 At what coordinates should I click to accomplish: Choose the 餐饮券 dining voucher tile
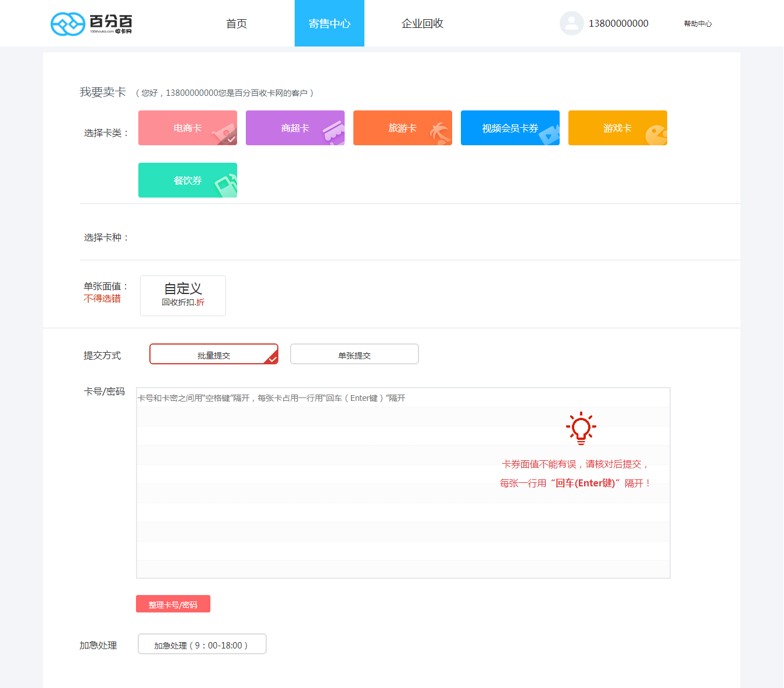click(x=187, y=180)
